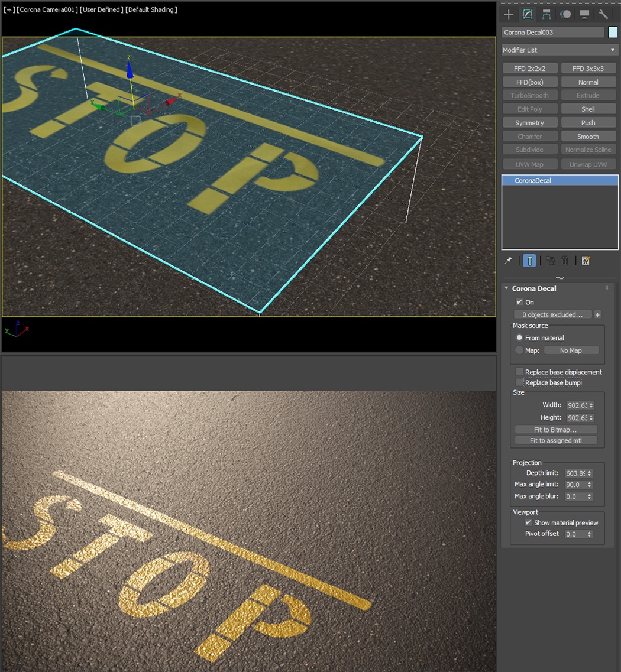Click the Pivot offset spinner arrows

(x=590, y=534)
